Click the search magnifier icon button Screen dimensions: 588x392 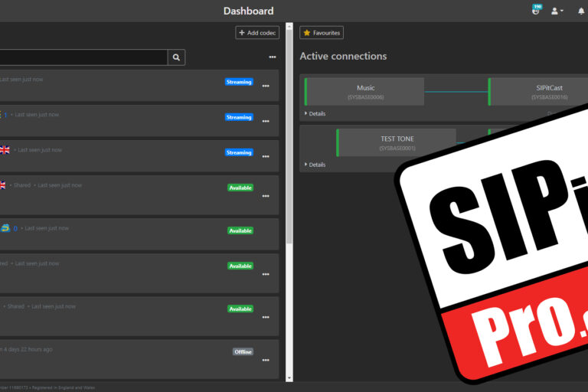(x=177, y=57)
